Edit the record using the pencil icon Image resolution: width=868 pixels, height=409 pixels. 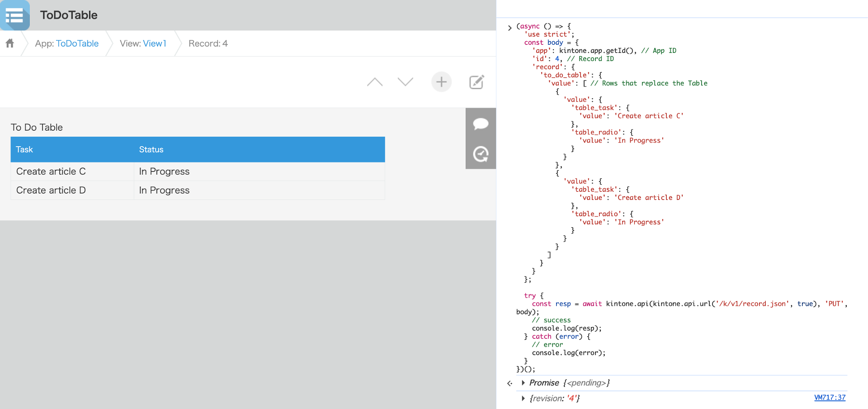[x=476, y=82]
